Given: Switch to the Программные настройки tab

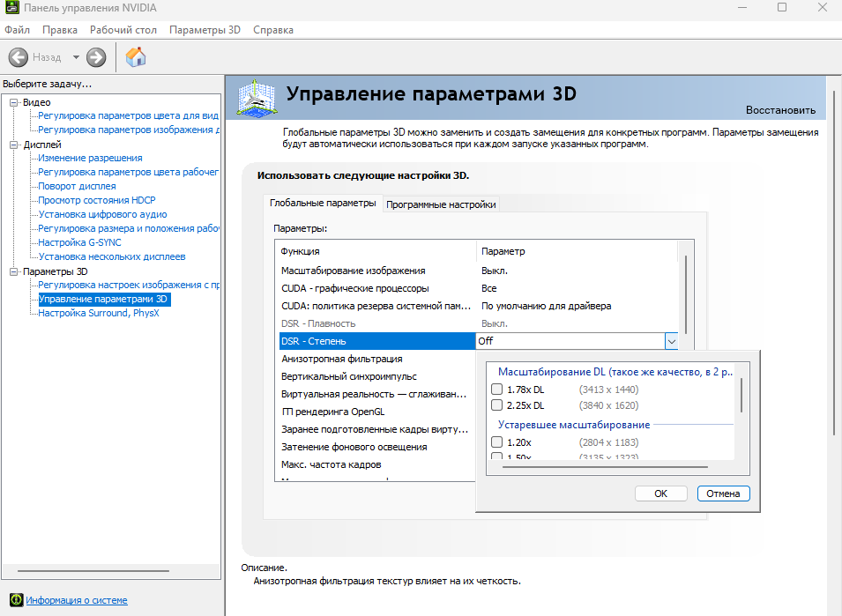Looking at the screenshot, I should tap(441, 204).
